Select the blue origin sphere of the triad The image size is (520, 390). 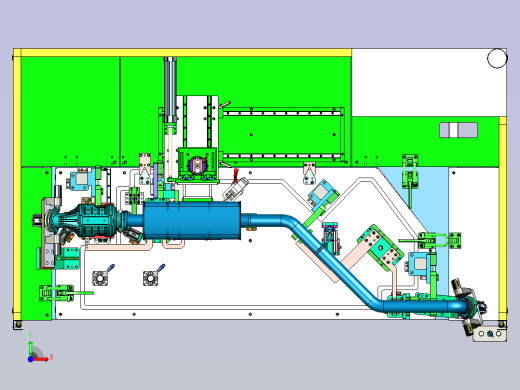[30, 359]
